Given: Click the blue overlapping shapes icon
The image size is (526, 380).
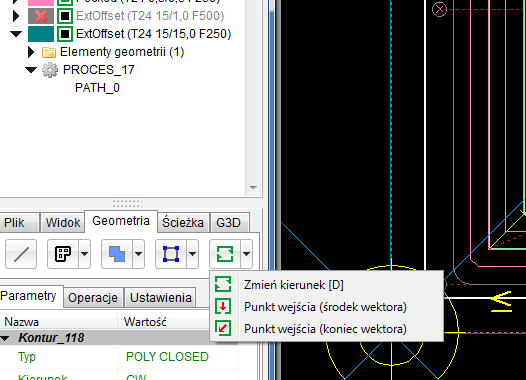Looking at the screenshot, I should coord(117,254).
